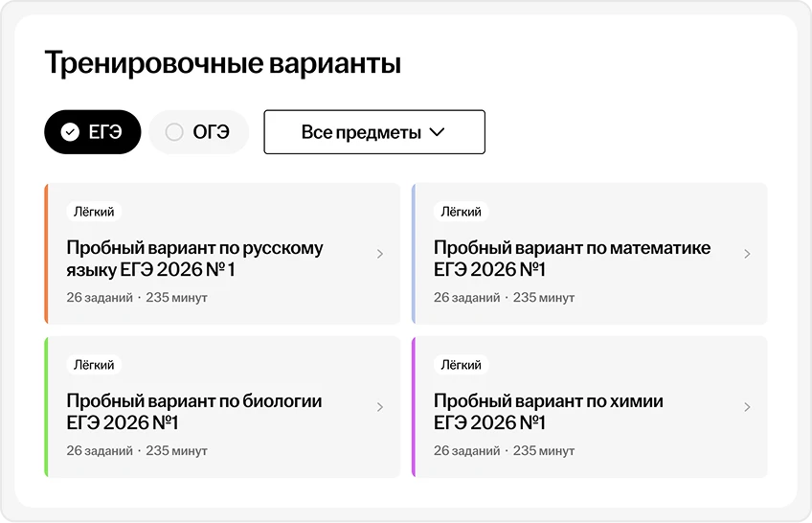The height and width of the screenshot is (523, 812).
Task: Click the Лёгкий tag on chemistry card
Action: tap(461, 365)
